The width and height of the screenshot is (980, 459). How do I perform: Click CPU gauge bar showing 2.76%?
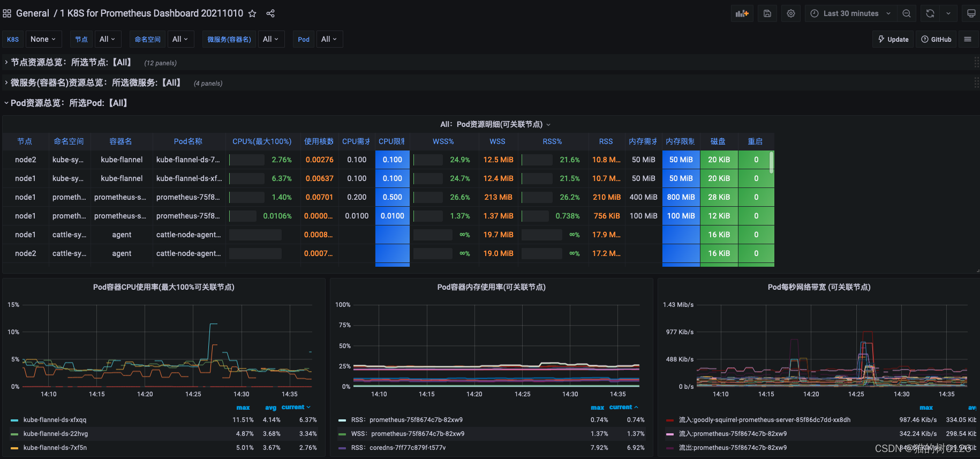[x=247, y=160]
